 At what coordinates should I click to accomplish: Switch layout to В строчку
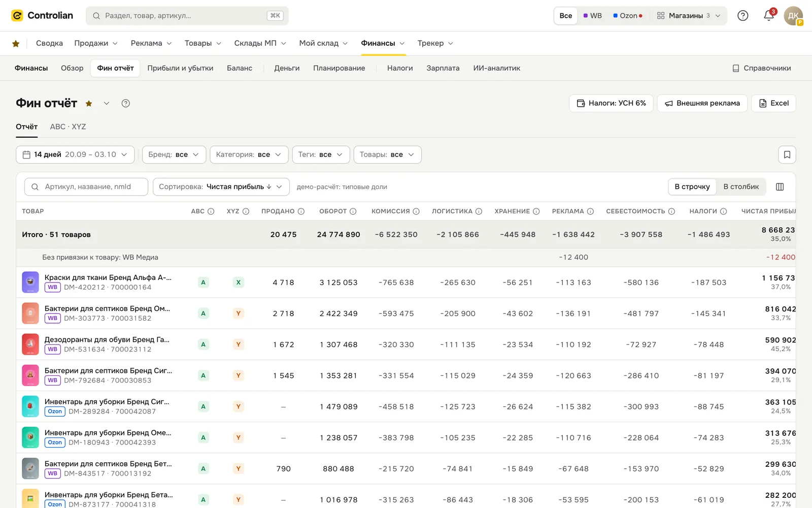pyautogui.click(x=692, y=187)
